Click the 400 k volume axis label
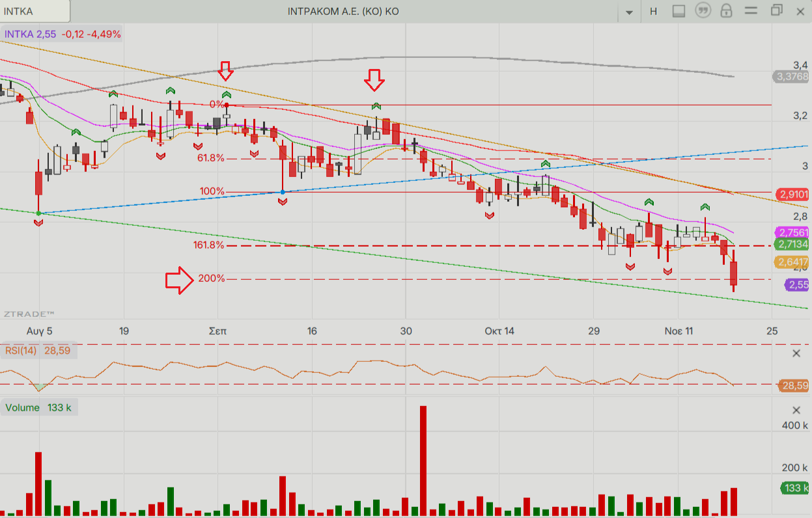This screenshot has height=518, width=812. pos(794,426)
